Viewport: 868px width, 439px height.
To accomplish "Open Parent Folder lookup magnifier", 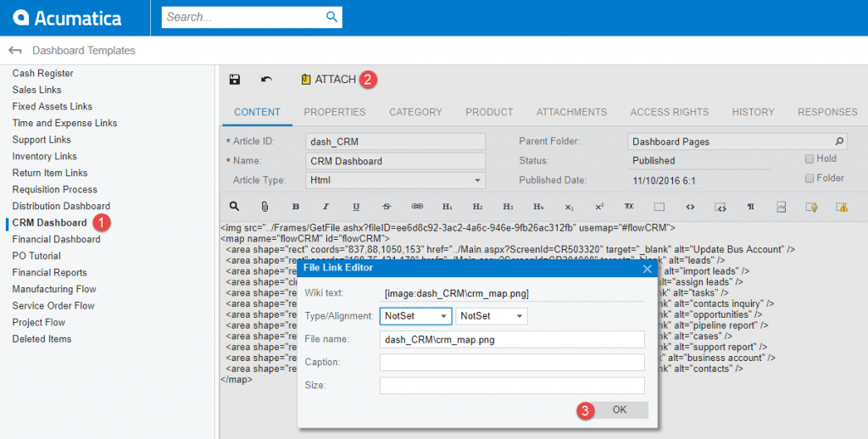I will (x=839, y=142).
